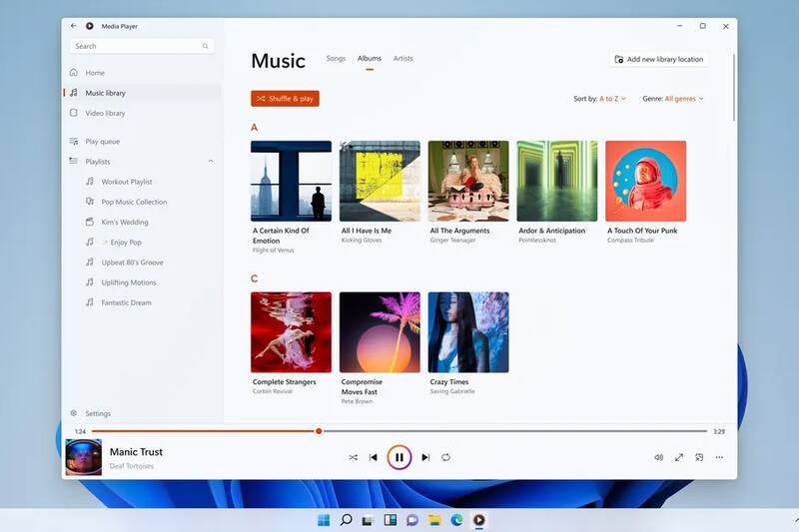Skip to the next track

coord(424,457)
